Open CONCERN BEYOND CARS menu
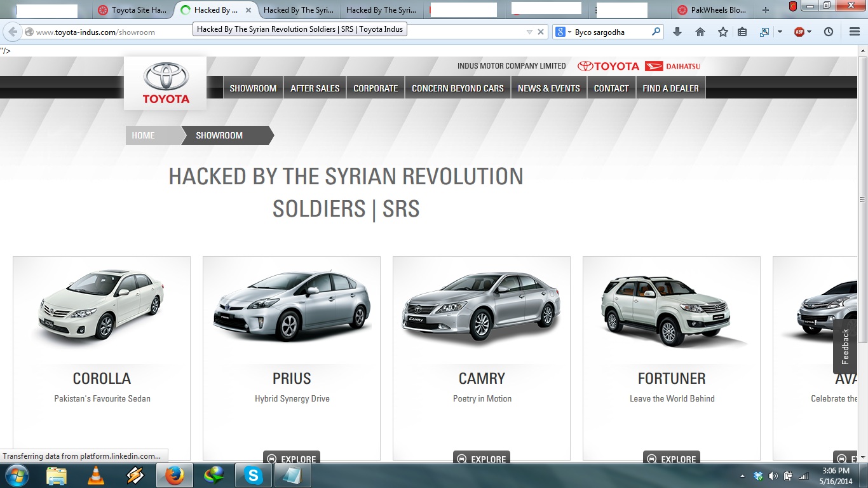 click(458, 88)
